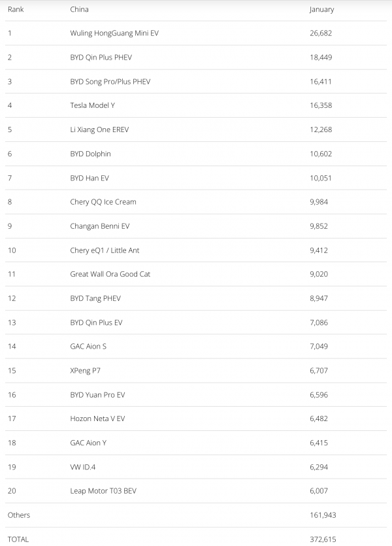This screenshot has height=546, width=392.
Task: Select the Wuling HongGuang Mini EV entry
Action: coord(114,33)
